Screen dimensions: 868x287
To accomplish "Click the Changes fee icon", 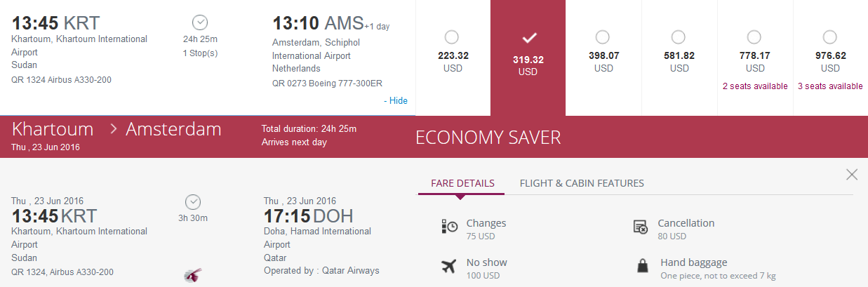I will pos(449,226).
